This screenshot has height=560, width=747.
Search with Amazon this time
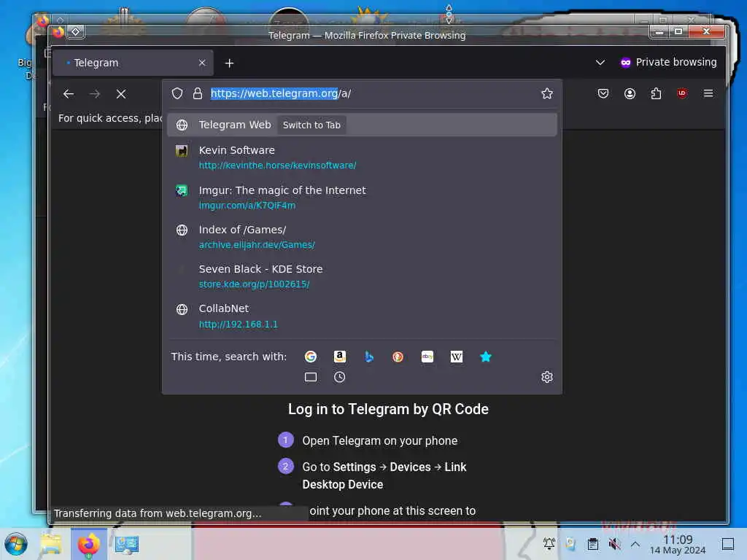coord(340,356)
